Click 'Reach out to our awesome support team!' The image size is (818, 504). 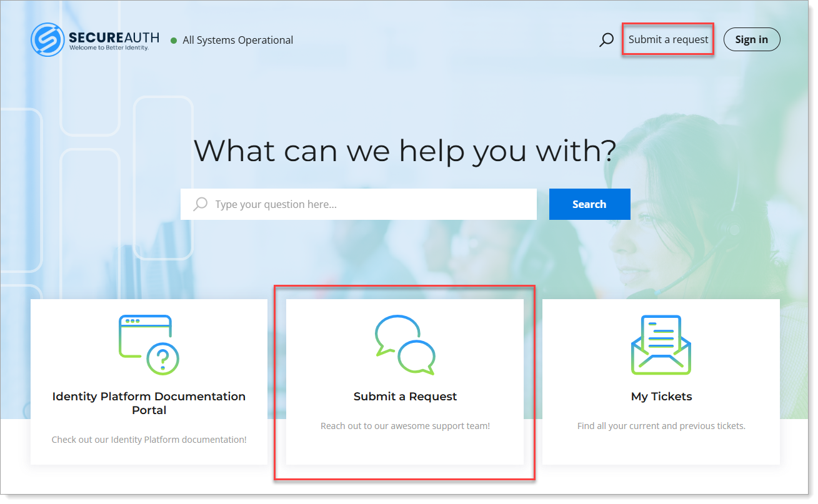[x=405, y=426]
